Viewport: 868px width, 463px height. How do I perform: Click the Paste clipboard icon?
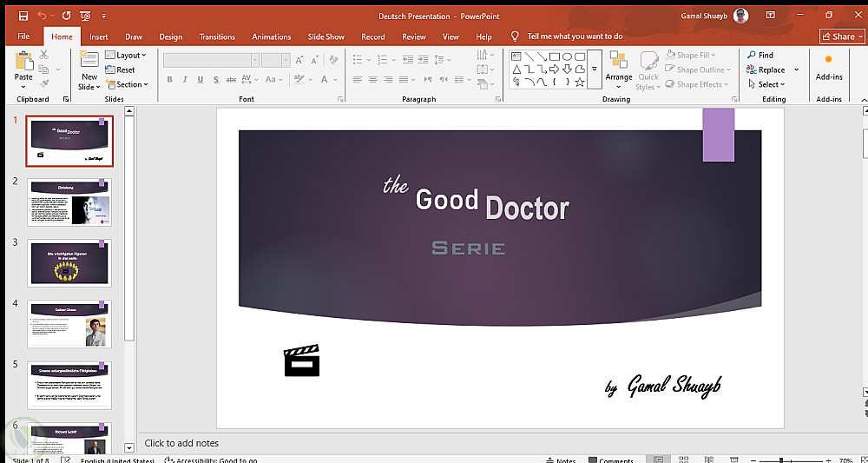point(23,61)
